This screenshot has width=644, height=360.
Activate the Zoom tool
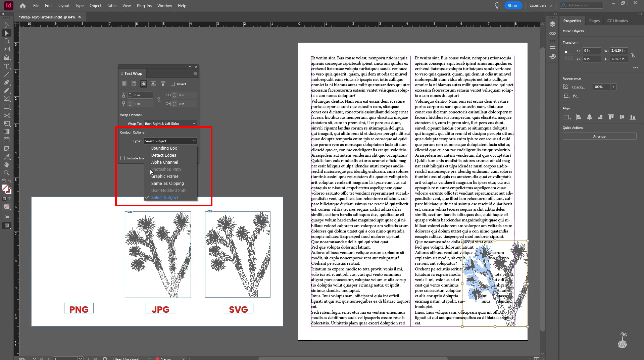pyautogui.click(x=7, y=173)
